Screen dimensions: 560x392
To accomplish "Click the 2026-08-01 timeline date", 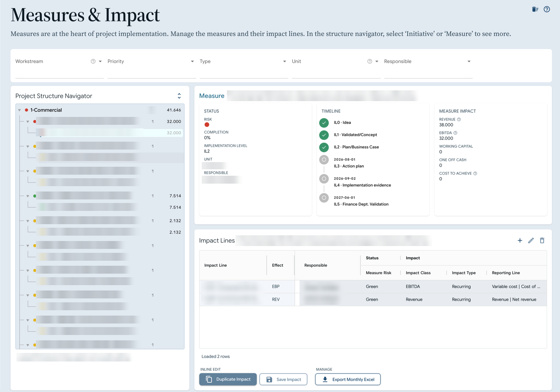I will pyautogui.click(x=345, y=160).
